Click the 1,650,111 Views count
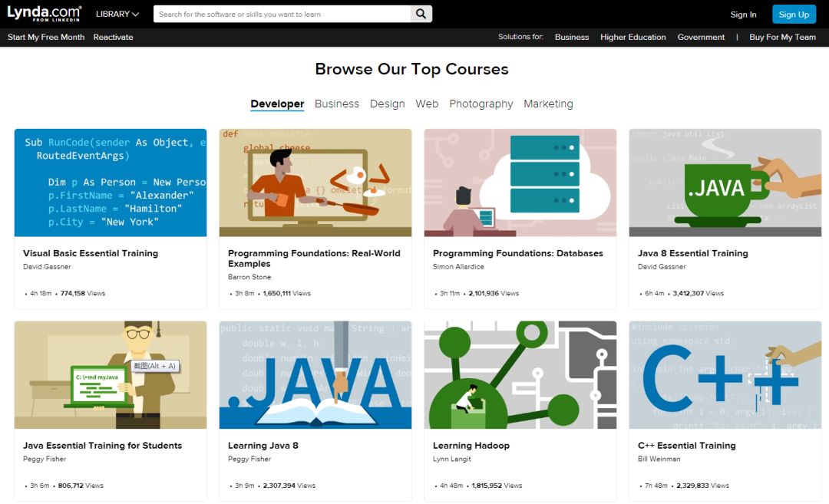 pos(286,293)
